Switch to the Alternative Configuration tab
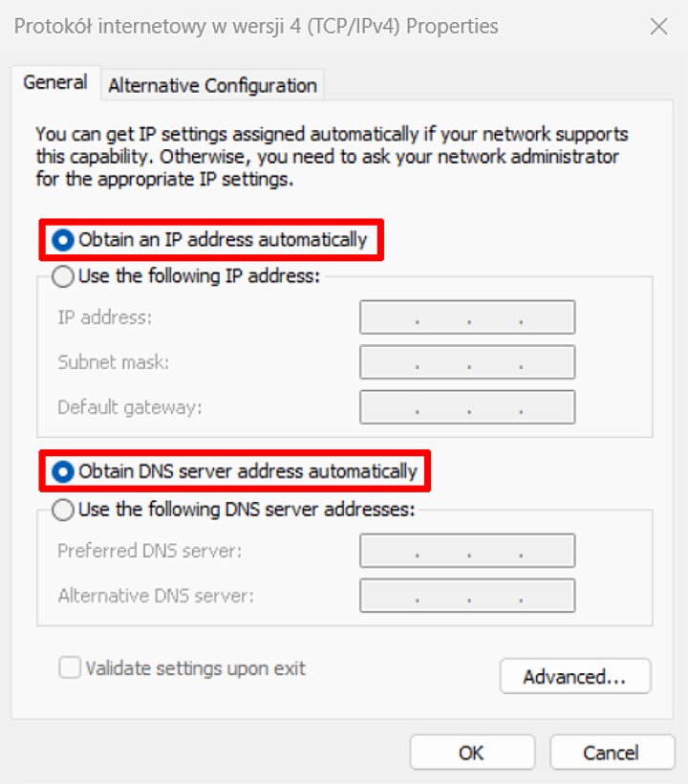This screenshot has width=688, height=784. click(x=212, y=85)
